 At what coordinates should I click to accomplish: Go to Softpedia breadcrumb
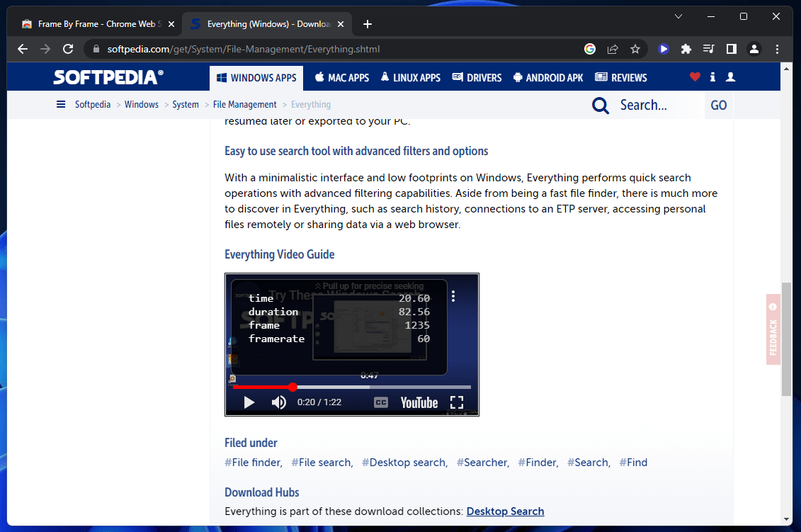(x=93, y=104)
